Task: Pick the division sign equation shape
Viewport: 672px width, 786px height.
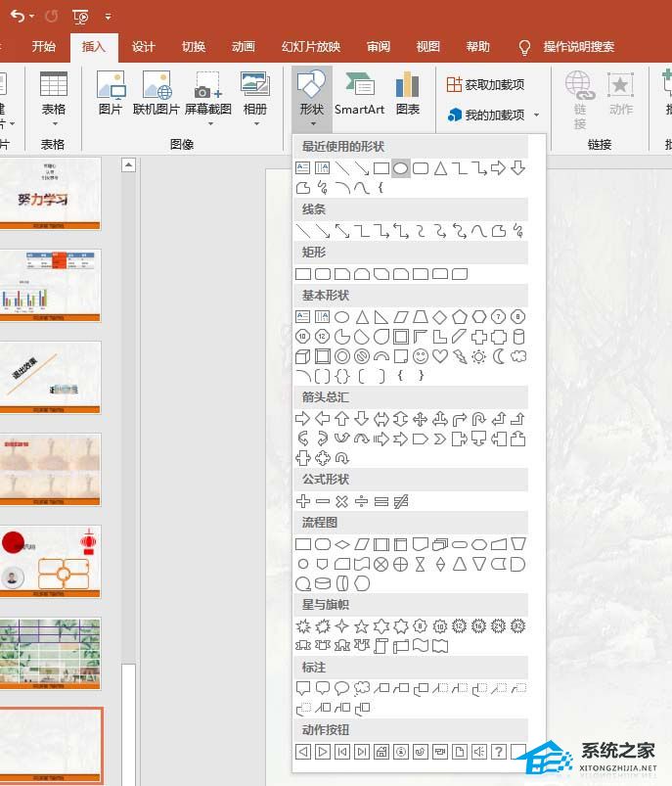Action: 361,501
